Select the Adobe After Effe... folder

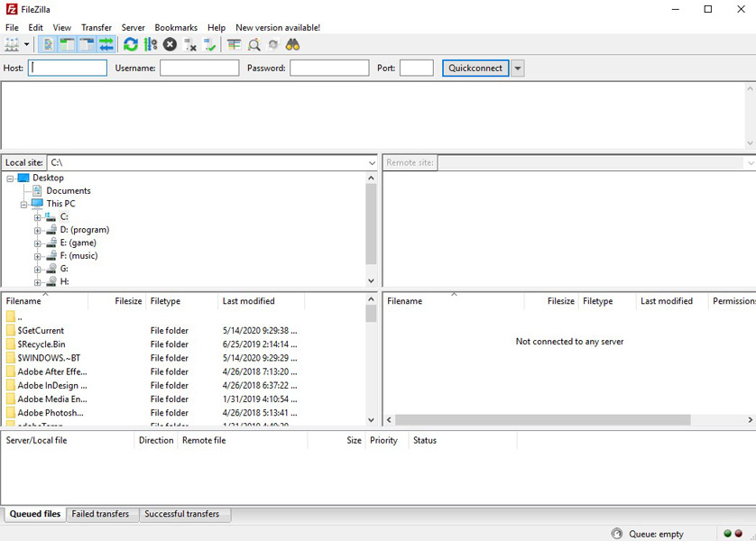(52, 371)
